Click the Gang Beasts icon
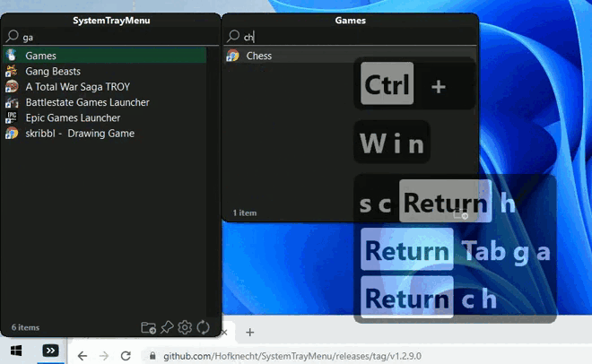Viewport: 592px width, 364px height. (12, 71)
